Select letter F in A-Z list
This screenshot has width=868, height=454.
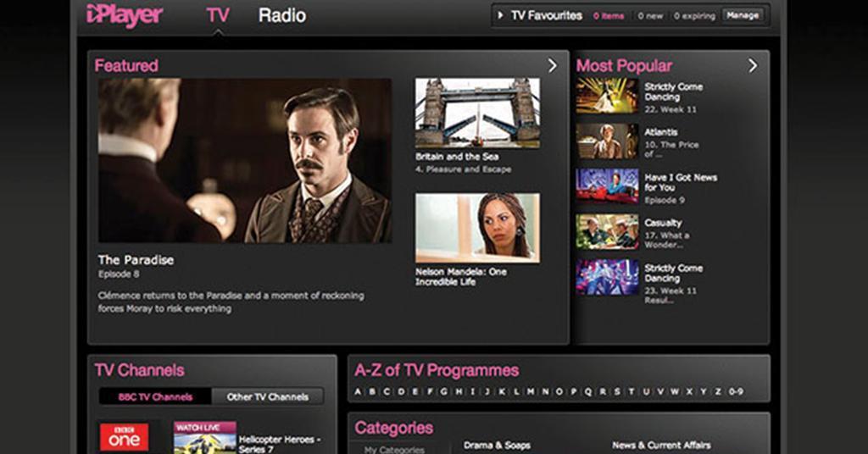430,391
